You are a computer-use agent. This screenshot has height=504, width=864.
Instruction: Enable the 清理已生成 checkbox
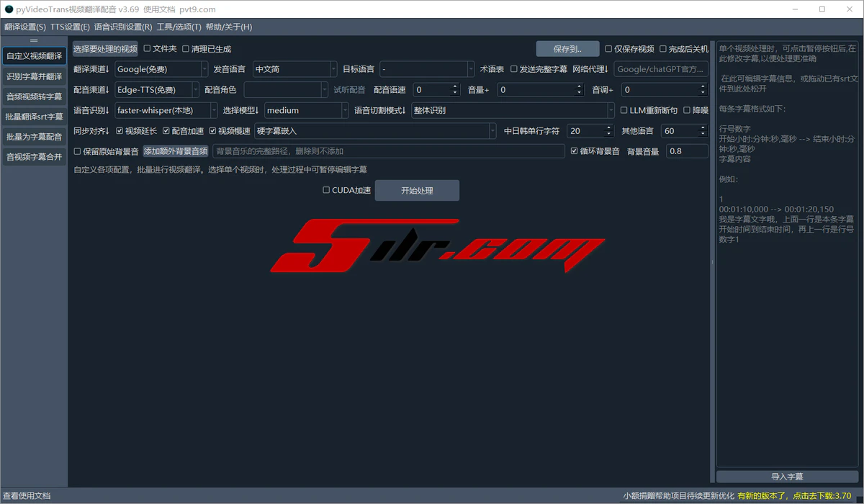207,49
